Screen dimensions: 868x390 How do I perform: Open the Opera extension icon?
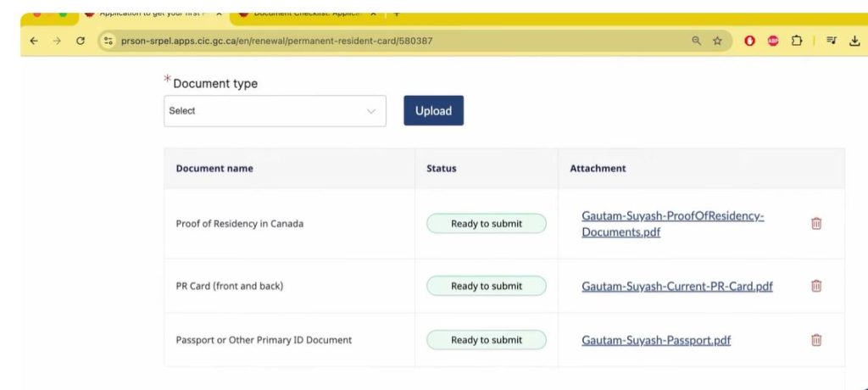[749, 41]
